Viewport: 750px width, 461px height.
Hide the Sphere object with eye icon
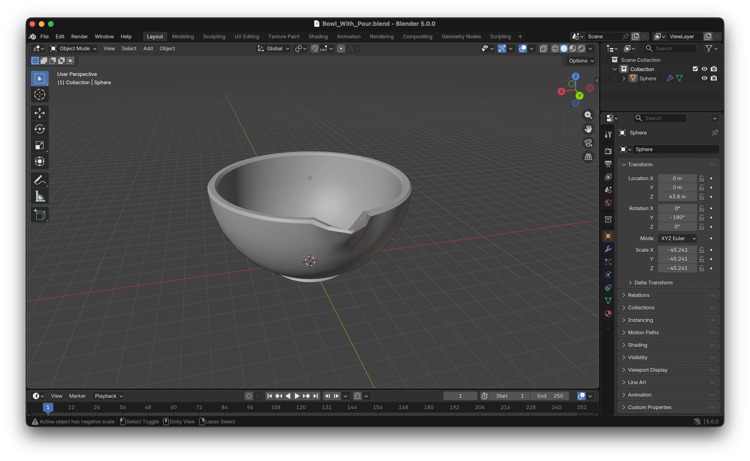704,78
